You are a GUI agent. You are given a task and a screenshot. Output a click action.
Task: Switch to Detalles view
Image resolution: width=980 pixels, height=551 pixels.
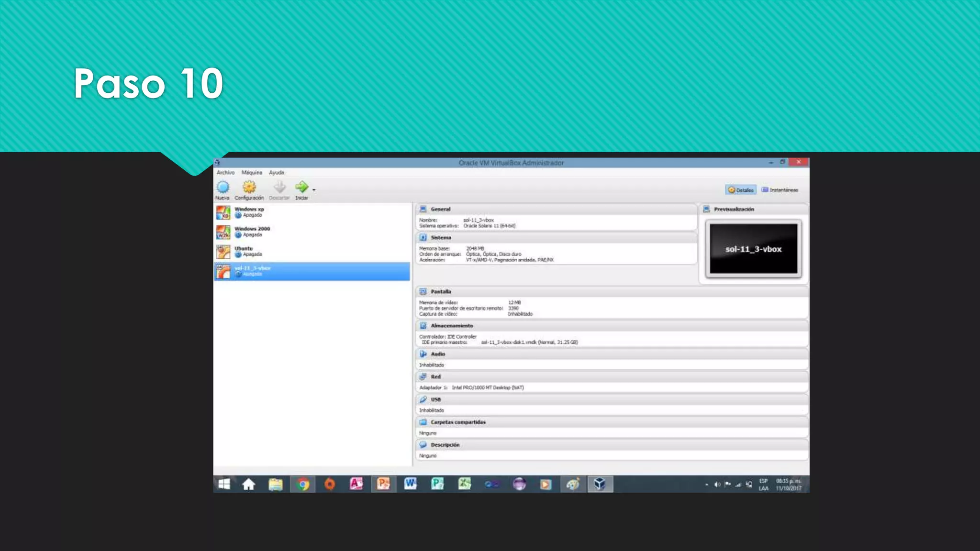741,190
